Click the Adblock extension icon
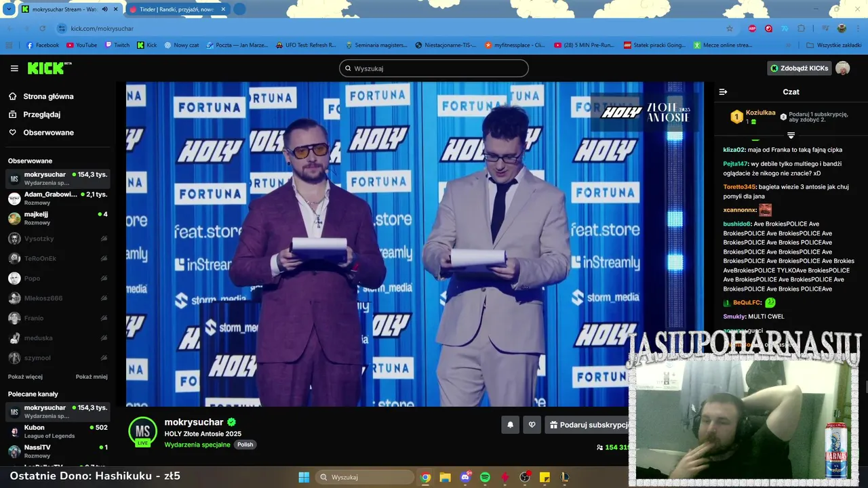 752,28
